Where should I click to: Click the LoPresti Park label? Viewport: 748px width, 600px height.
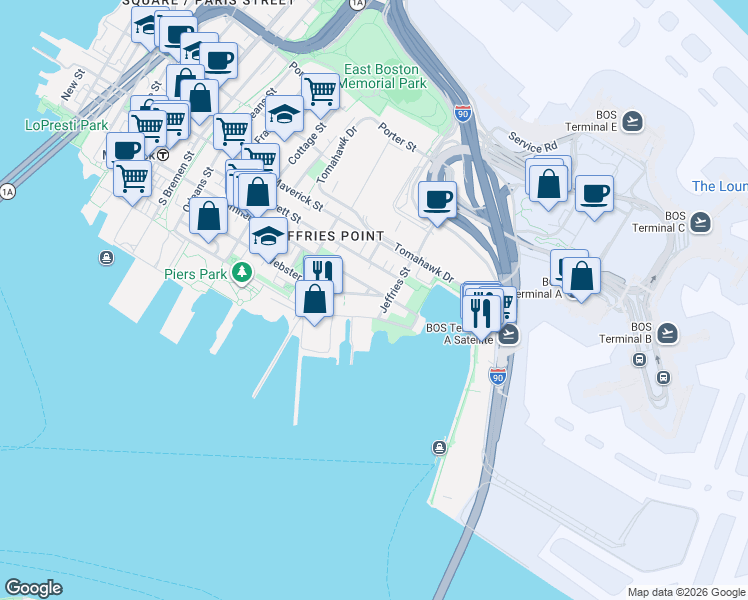[67, 125]
